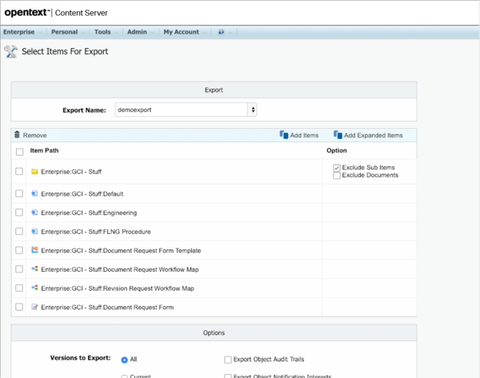Click the Add Items icon
Viewport: 480px width, 378px height.
[x=284, y=135]
